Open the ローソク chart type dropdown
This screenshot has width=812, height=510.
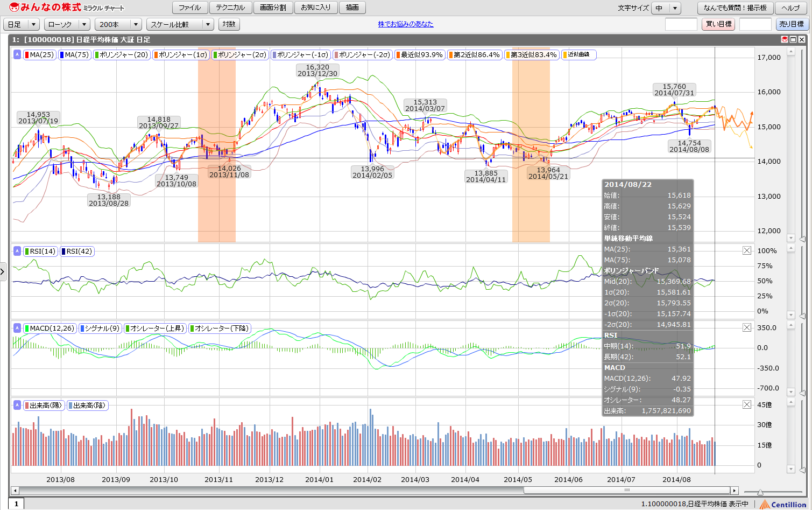point(67,24)
